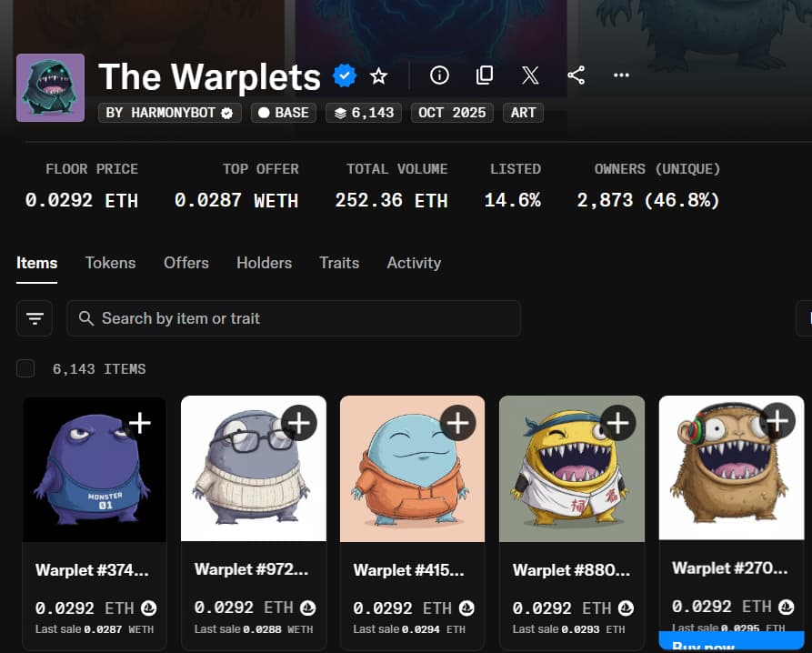Screen dimensions: 812x653
Task: Add Warplet #972 to cart with plus icon
Action: 299,423
